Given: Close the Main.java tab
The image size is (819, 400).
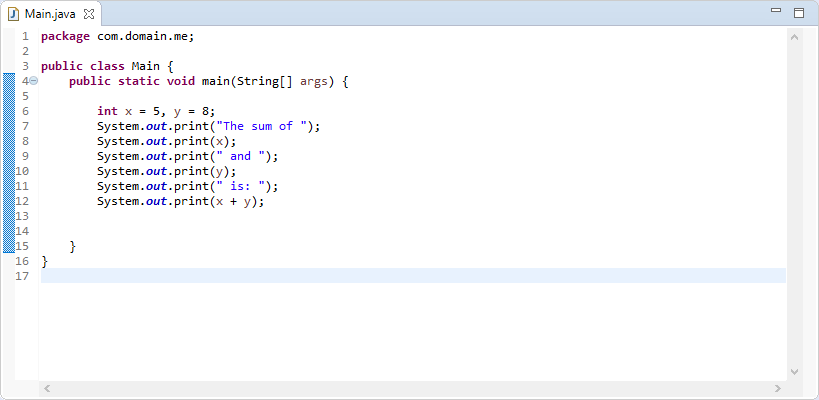Looking at the screenshot, I should click(89, 14).
